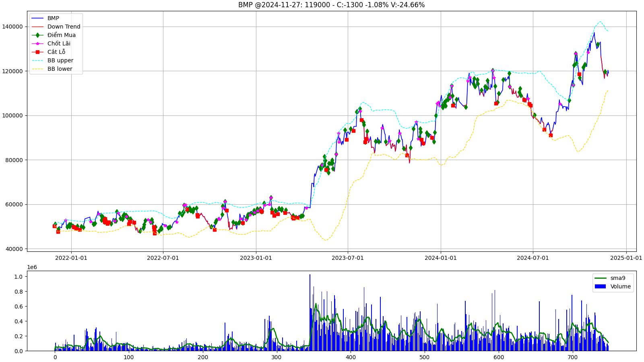Click the chart title BMP @2024-11-27
The width and height of the screenshot is (644, 362).
pyautogui.click(x=331, y=5)
